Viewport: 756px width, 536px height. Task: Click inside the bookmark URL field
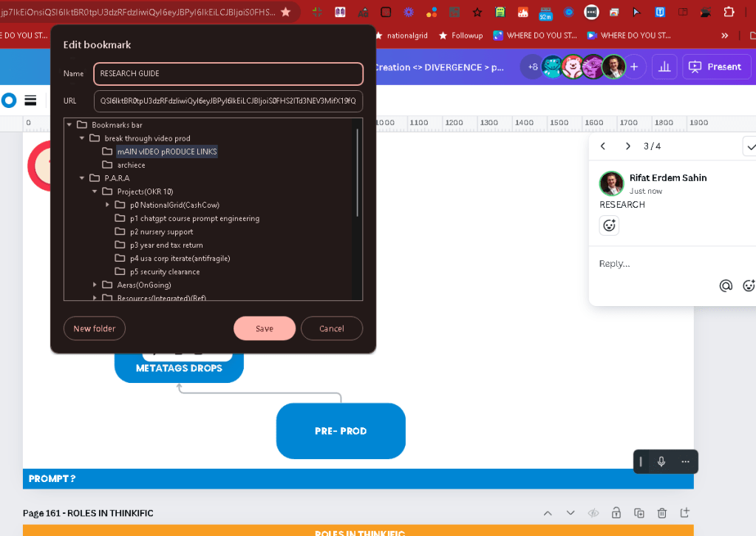(228, 101)
